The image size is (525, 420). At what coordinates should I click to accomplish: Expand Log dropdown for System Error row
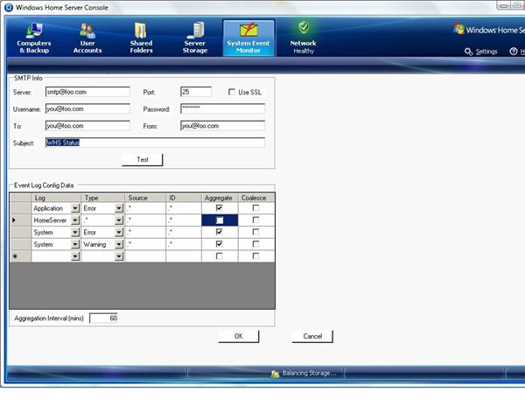coord(75,233)
